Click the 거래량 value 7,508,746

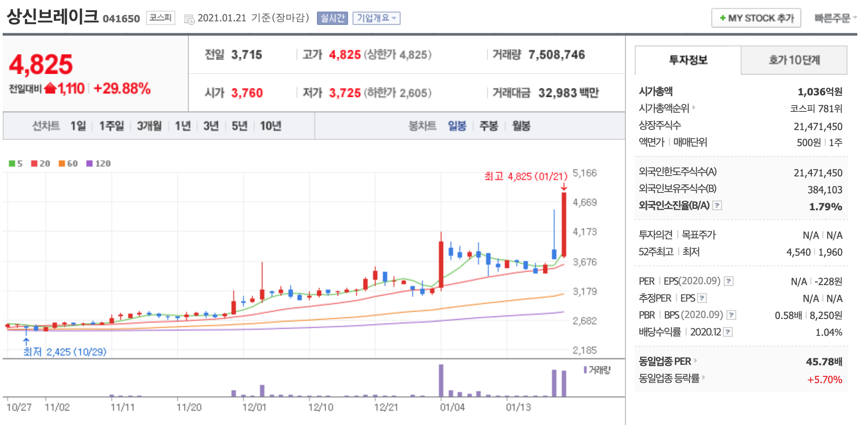(x=557, y=55)
